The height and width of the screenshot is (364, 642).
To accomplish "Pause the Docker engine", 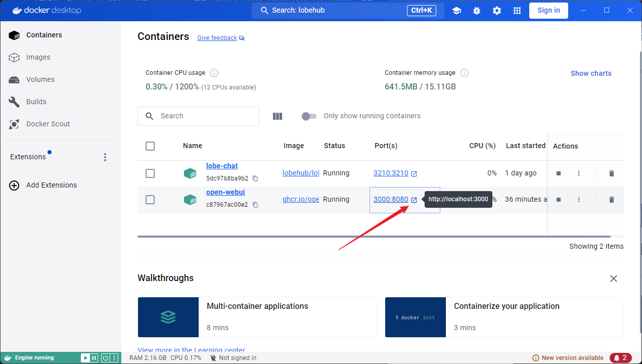I will point(94,358).
